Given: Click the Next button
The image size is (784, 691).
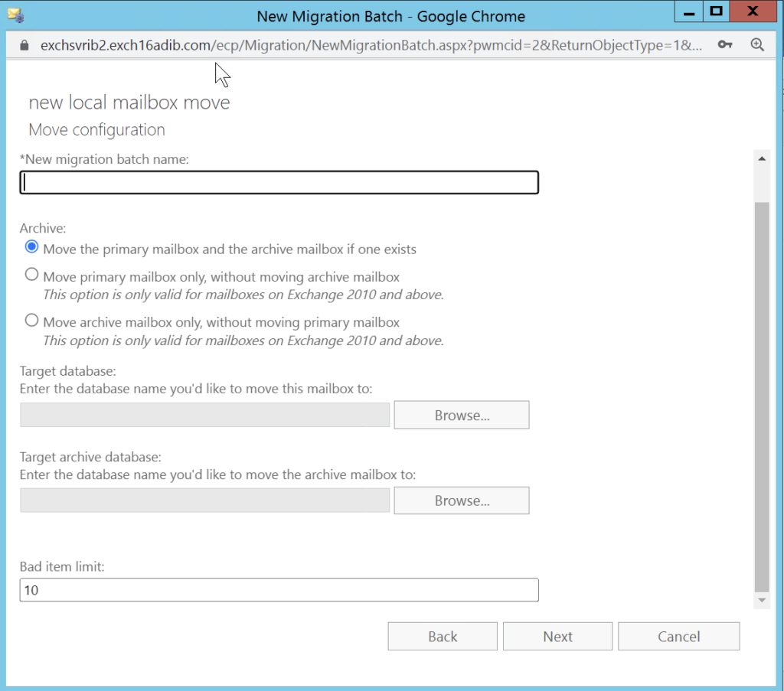Looking at the screenshot, I should (557, 637).
